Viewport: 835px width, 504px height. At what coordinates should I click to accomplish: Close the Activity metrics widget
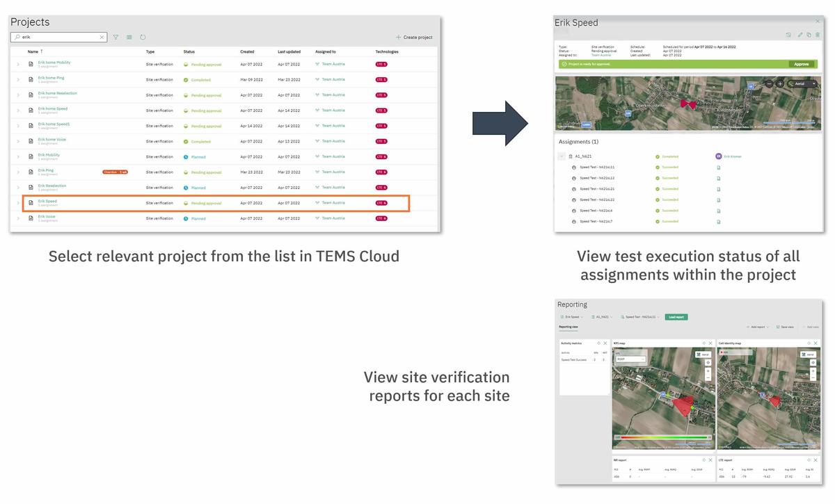(x=605, y=343)
